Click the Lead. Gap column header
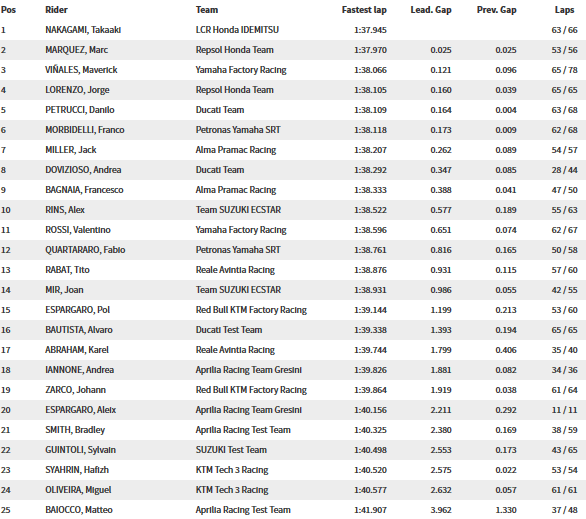 point(431,10)
